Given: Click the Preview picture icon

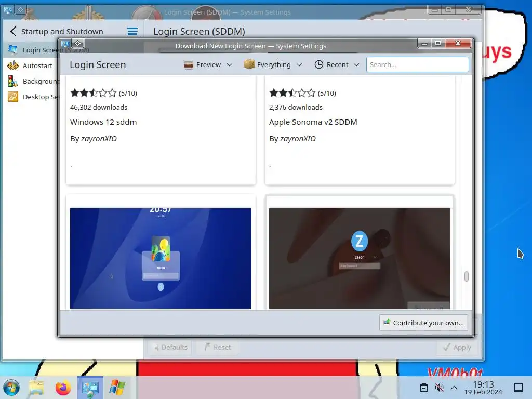Looking at the screenshot, I should [188, 64].
